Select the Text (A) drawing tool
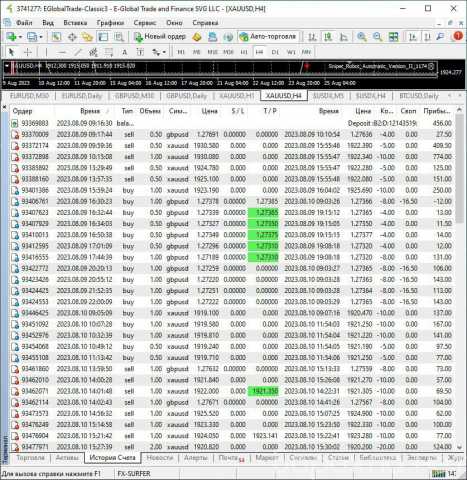This screenshot has width=467, height=480. point(125,52)
